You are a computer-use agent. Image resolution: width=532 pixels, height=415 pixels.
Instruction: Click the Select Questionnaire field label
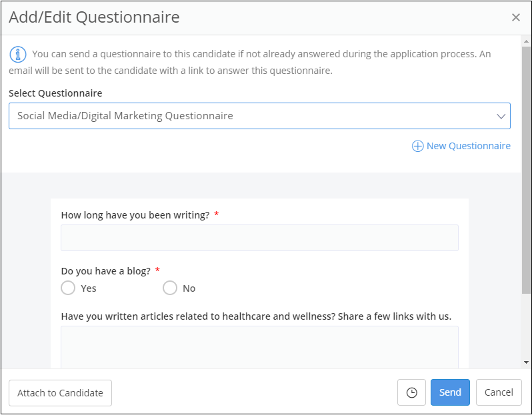tap(55, 93)
